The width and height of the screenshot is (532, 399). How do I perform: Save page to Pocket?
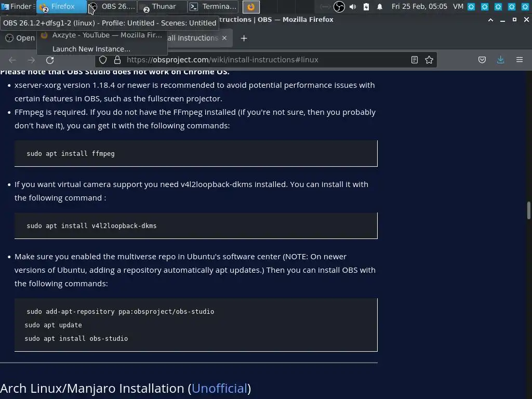(482, 60)
